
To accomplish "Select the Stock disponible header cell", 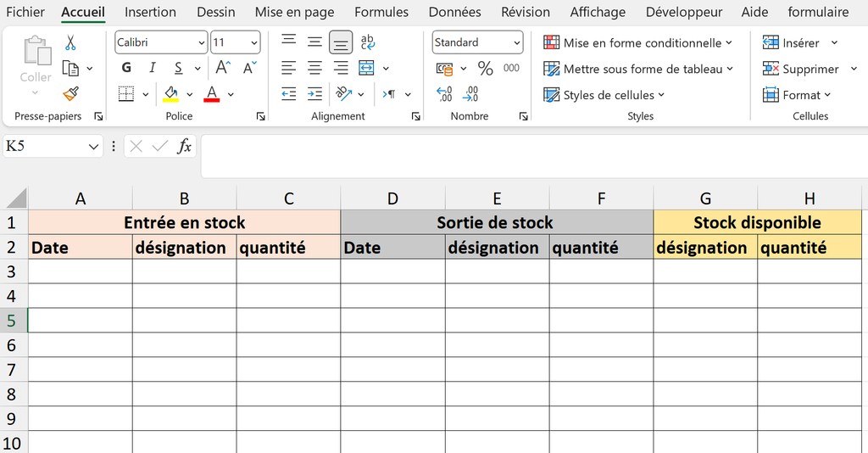I will point(757,222).
